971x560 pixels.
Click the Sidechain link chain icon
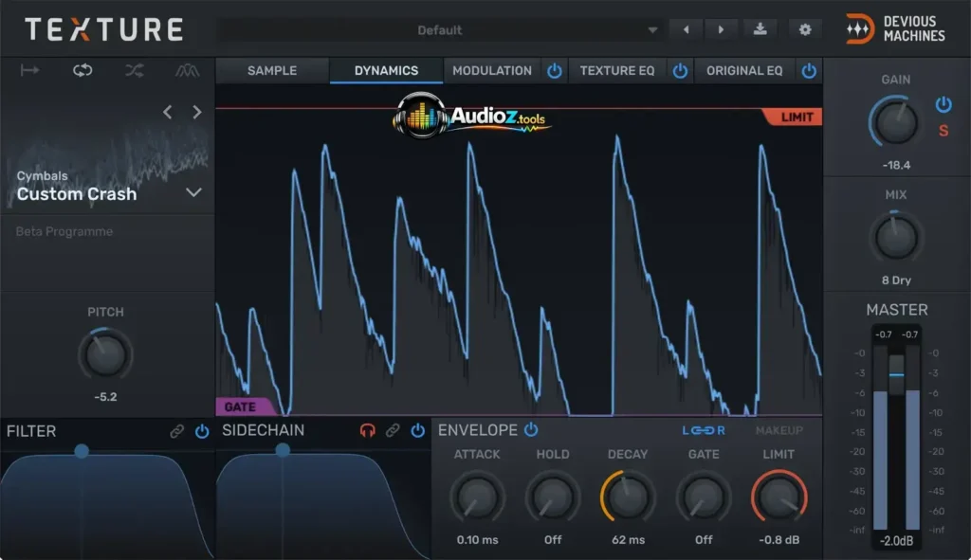click(x=393, y=431)
